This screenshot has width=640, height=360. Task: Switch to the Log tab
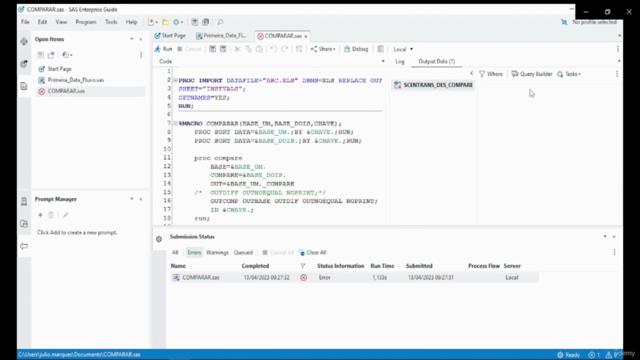click(x=400, y=62)
